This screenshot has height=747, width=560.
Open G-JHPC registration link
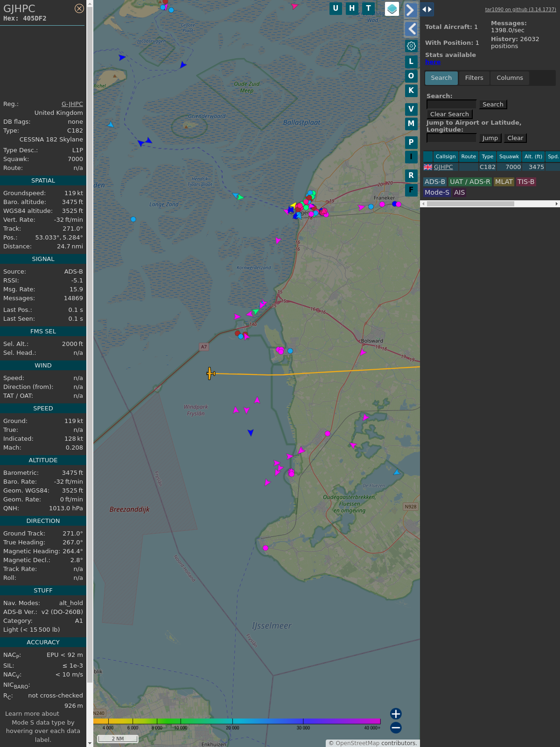72,104
